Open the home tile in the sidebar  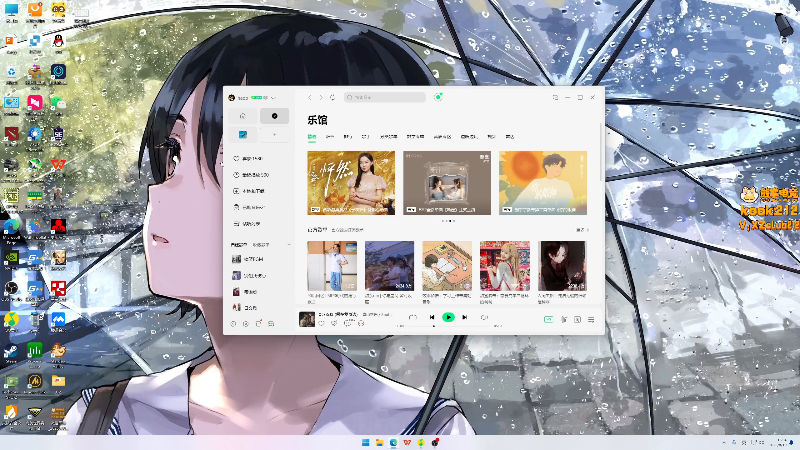243,116
